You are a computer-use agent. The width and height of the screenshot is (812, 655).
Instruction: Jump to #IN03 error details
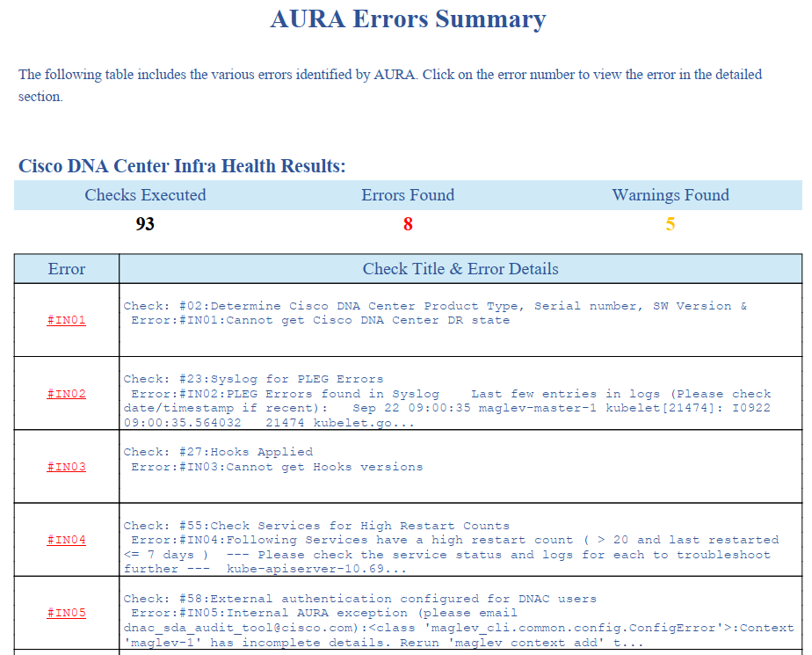67,467
